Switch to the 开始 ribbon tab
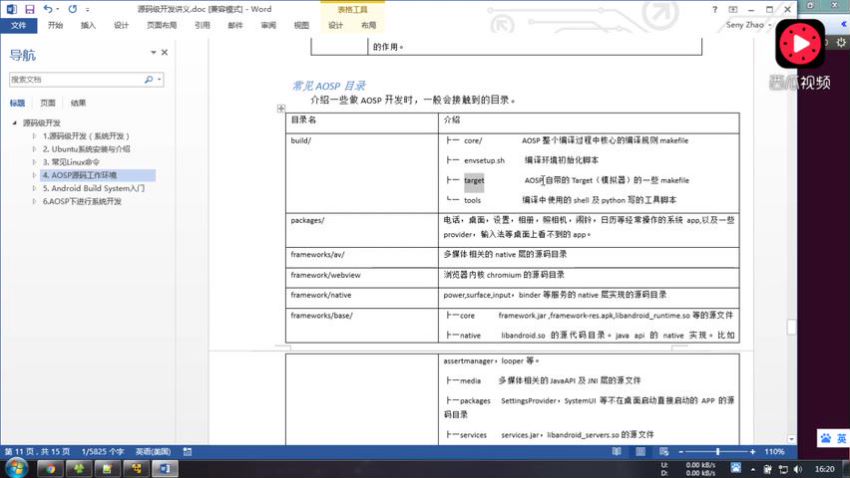 55,25
